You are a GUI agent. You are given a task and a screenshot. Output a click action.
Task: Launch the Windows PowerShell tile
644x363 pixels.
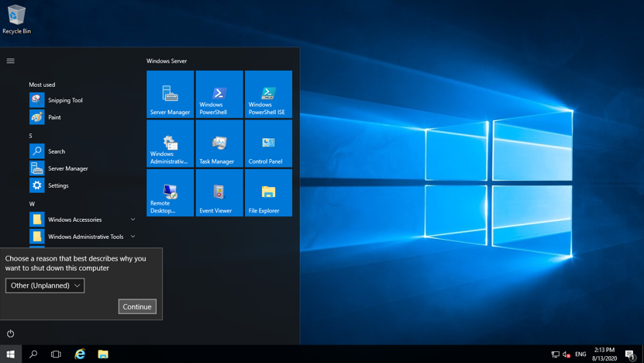219,95
